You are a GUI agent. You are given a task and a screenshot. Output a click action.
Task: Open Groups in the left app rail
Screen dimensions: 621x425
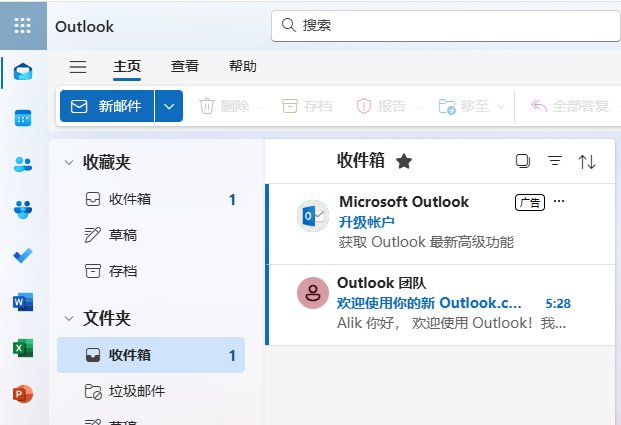coord(23,210)
